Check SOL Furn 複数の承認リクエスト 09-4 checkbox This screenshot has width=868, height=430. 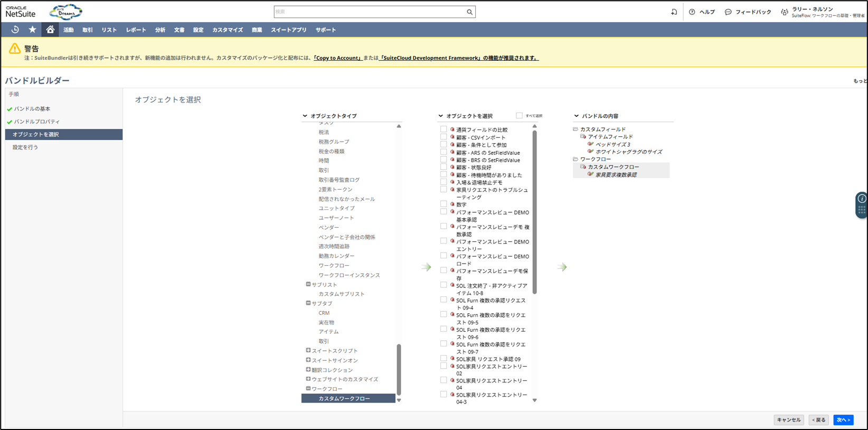tap(444, 300)
